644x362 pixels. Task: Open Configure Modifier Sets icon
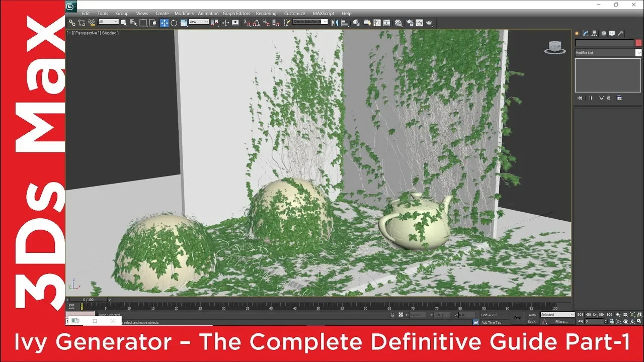619,98
